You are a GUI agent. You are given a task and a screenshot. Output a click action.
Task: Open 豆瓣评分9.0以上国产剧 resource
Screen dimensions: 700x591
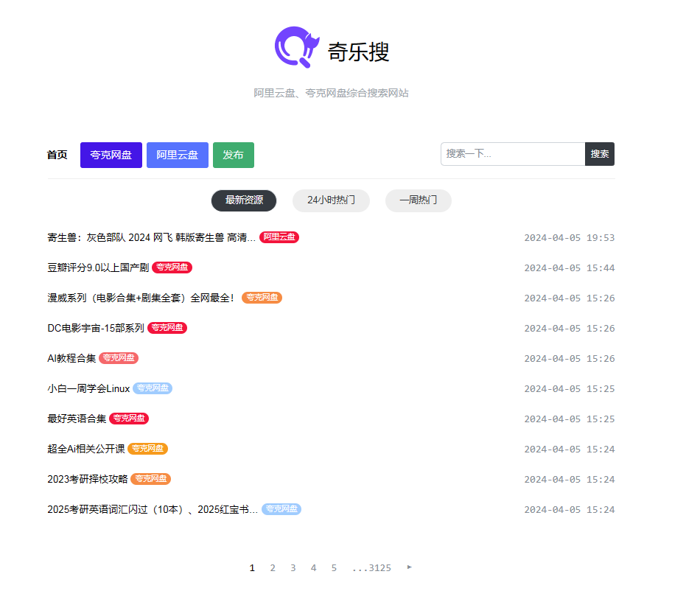click(98, 267)
